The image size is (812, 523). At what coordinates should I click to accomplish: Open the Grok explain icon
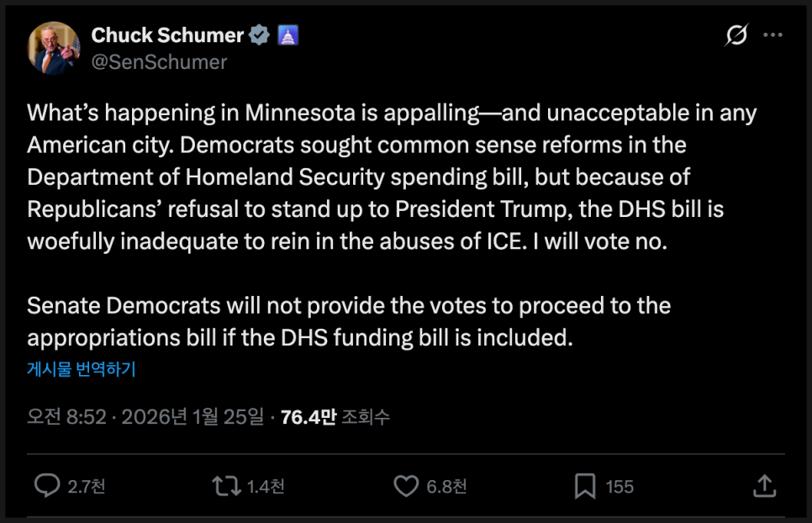coord(737,35)
